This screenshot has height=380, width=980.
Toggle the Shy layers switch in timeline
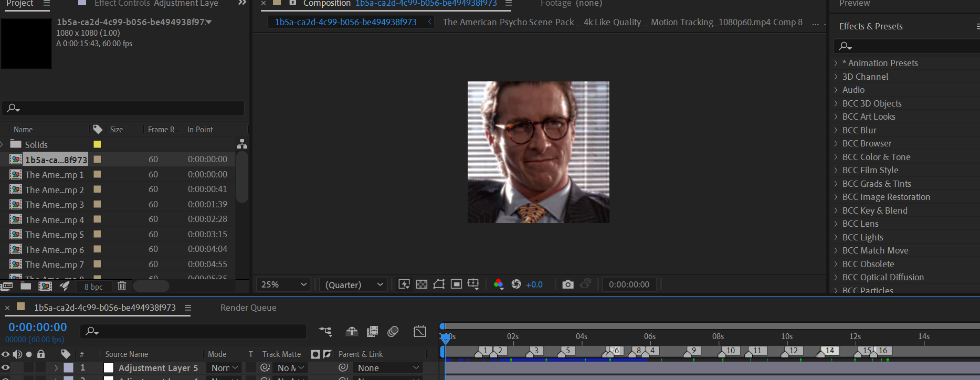pyautogui.click(x=352, y=331)
